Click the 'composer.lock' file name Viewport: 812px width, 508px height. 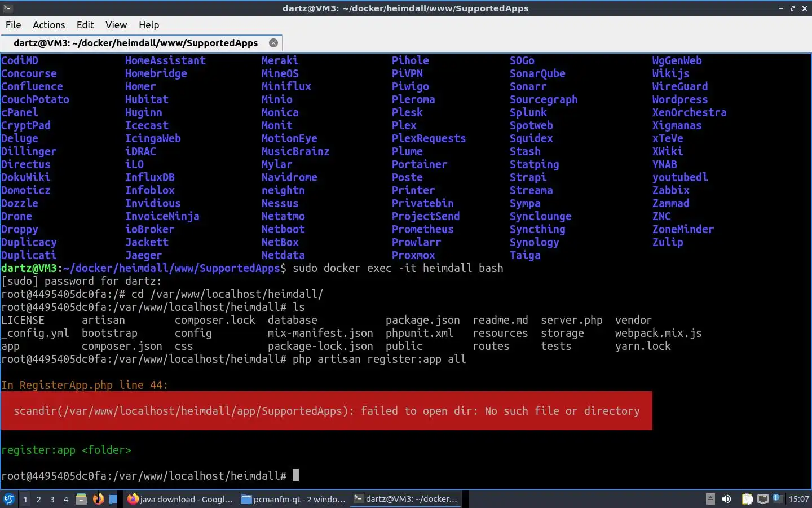pos(215,320)
